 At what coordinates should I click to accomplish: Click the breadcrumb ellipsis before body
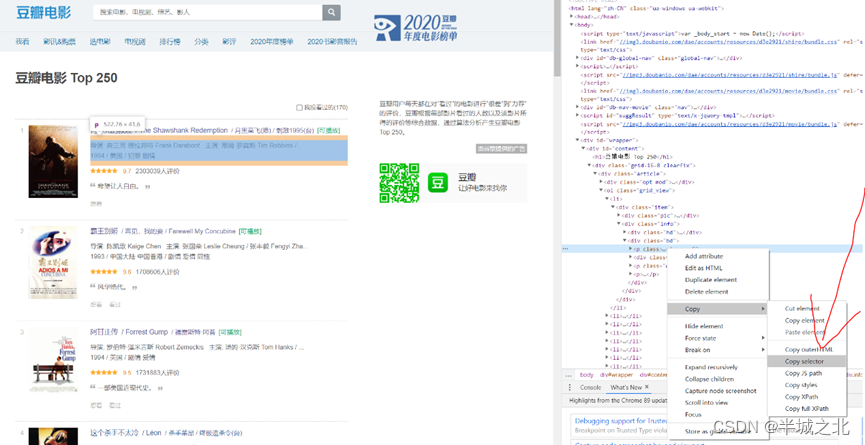pos(569,374)
